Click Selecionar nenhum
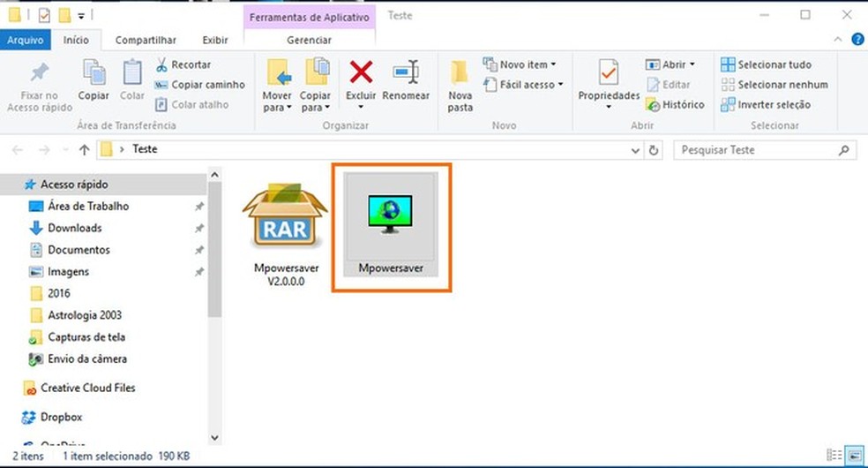Viewport: 868px width, 468px height. [774, 85]
